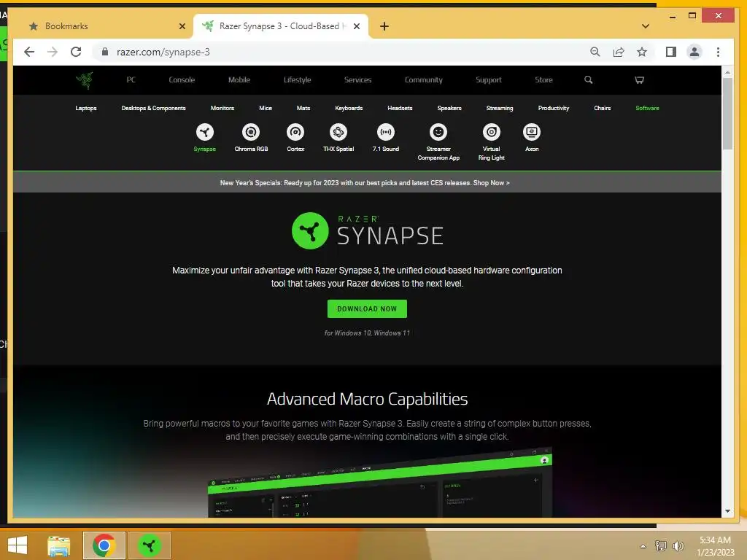Click the page scrollbar down arrow
Image resolution: width=747 pixels, height=560 pixels.
(x=727, y=511)
